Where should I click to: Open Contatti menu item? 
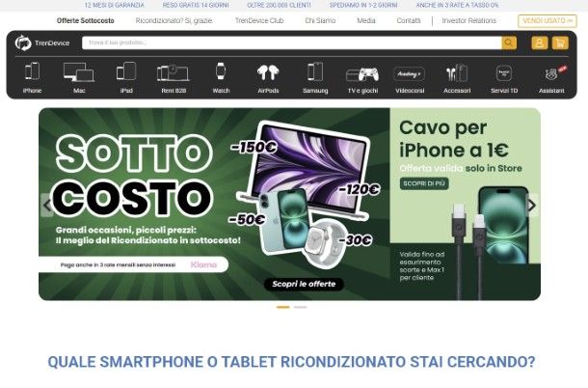click(x=409, y=20)
